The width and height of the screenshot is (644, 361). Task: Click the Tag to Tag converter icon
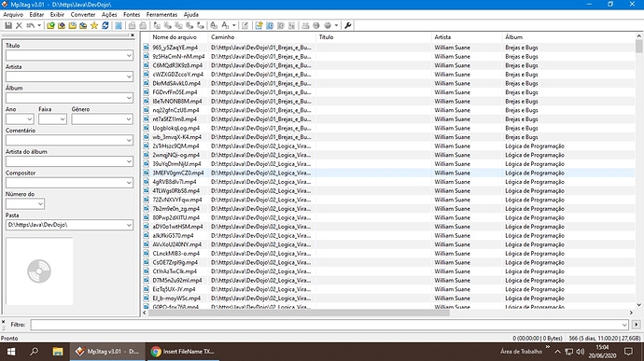200,25
